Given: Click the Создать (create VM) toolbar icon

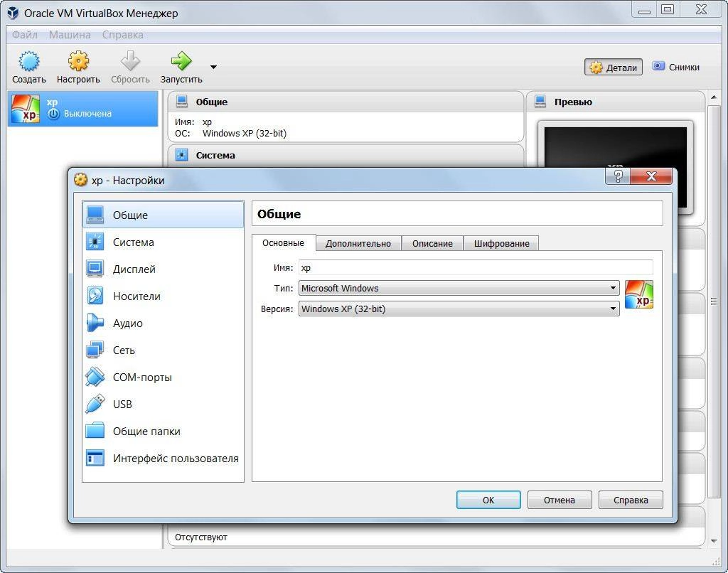Looking at the screenshot, I should click(x=28, y=61).
